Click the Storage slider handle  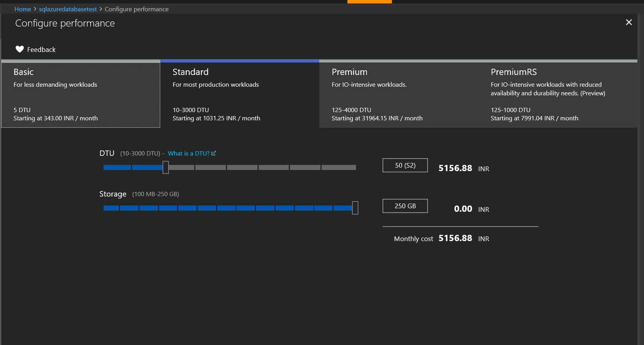[x=355, y=208]
